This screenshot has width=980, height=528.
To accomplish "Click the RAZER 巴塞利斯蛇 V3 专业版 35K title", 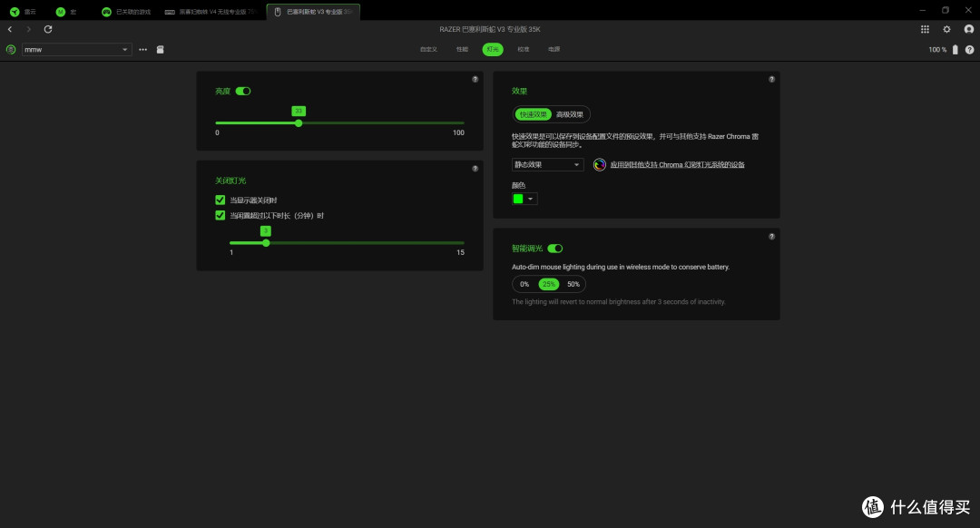I will (490, 29).
